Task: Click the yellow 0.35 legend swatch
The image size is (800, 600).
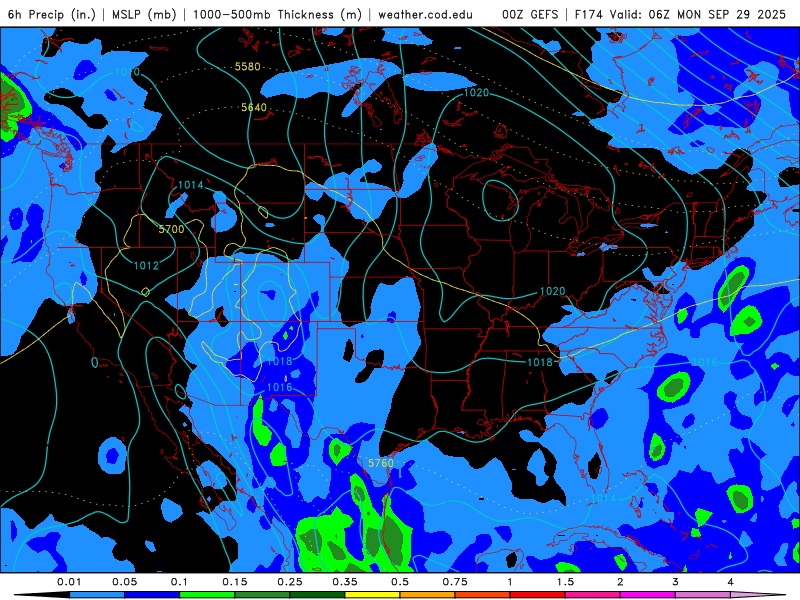Action: 372,595
